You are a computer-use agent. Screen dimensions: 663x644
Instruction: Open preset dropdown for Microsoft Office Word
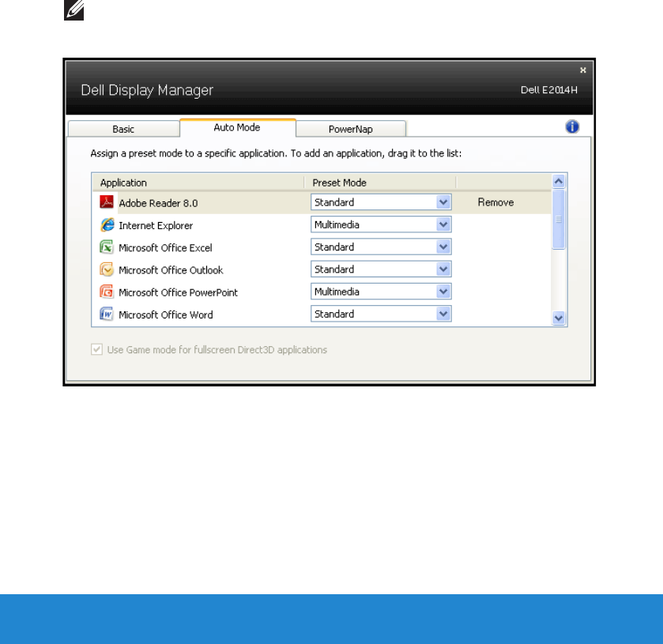381,314
